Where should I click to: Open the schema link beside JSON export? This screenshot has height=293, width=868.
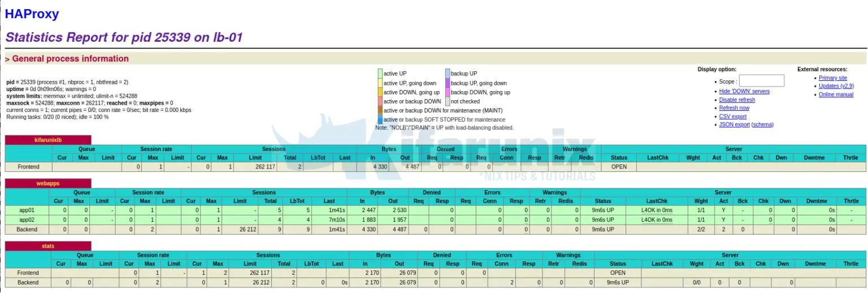coord(762,124)
